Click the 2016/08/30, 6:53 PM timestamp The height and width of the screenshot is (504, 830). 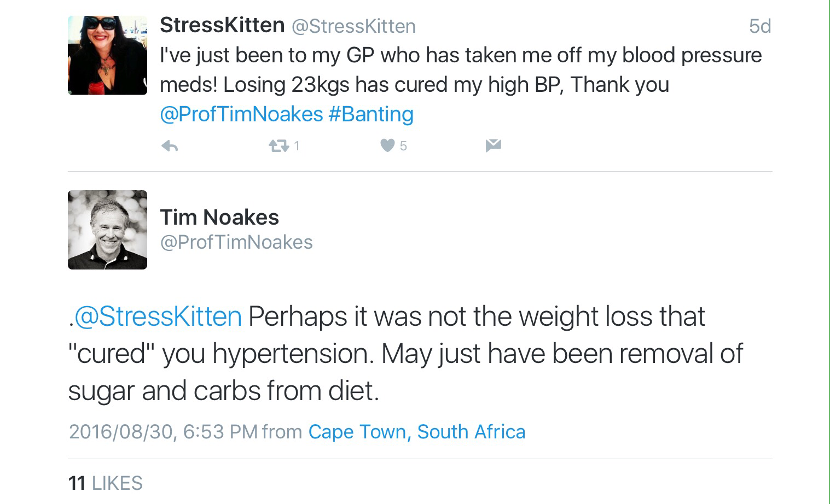pyautogui.click(x=163, y=432)
